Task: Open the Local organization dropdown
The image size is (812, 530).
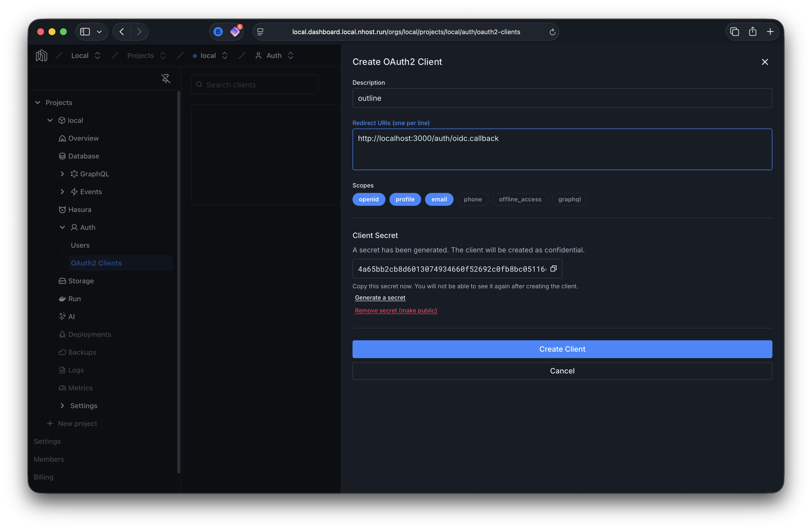Action: click(x=97, y=55)
